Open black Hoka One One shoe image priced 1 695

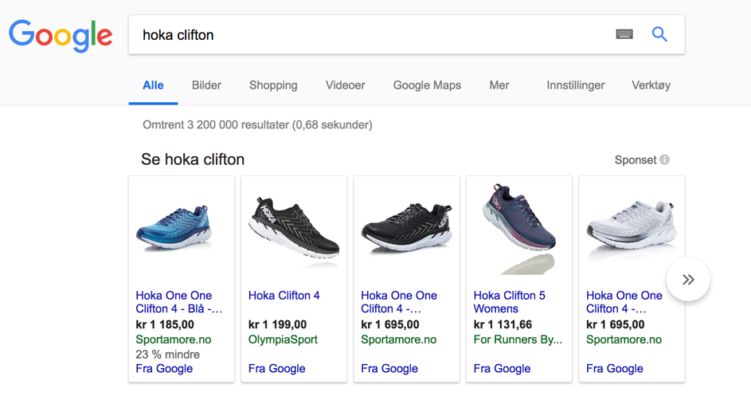(x=407, y=228)
